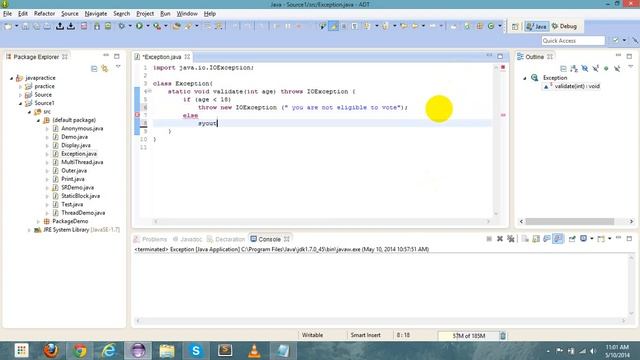The image size is (640, 360).
Task: Click the Save disk toolbar icon
Action: pyautogui.click(x=25, y=26)
